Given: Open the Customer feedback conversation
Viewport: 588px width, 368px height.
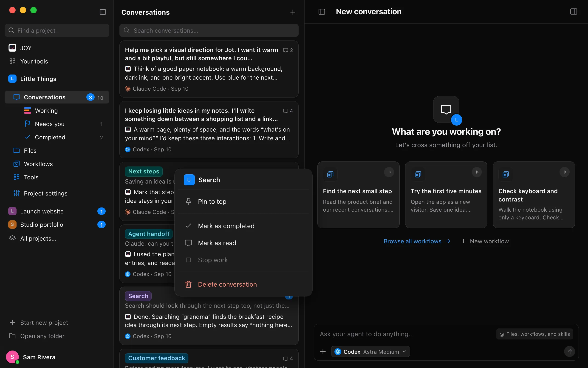Looking at the screenshot, I should point(209,359).
